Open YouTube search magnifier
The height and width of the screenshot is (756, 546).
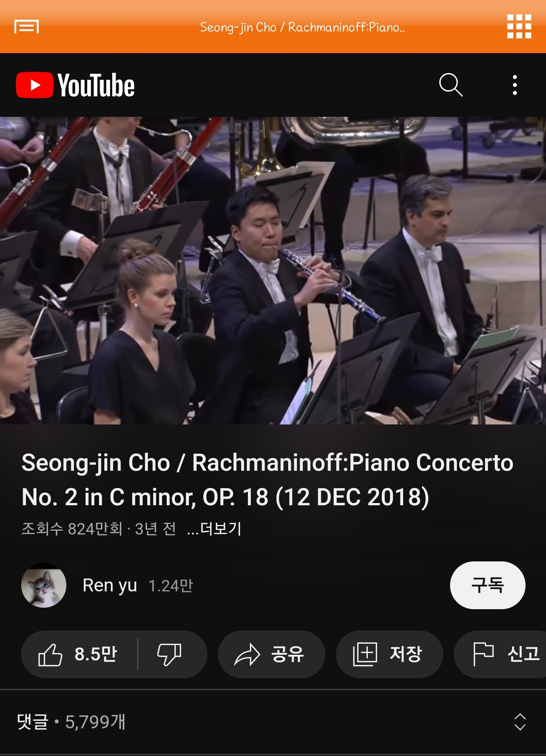[451, 85]
